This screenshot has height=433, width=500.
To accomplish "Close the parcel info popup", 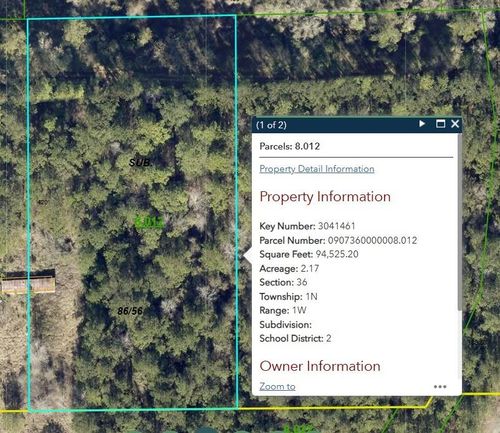I will pos(455,124).
